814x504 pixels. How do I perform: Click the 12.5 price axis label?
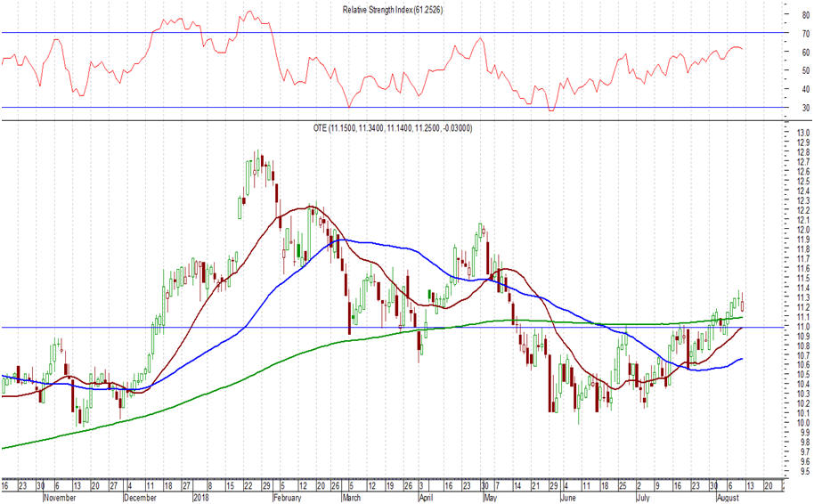(803, 181)
